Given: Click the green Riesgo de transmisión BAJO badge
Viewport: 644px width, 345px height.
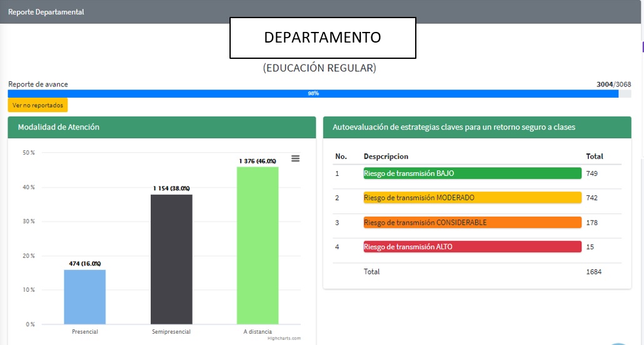Looking at the screenshot, I should 472,173.
